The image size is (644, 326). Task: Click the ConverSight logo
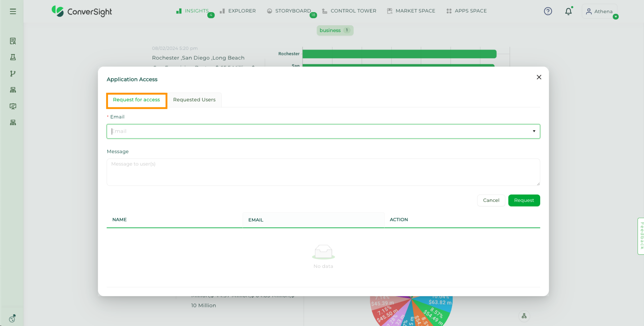82,12
